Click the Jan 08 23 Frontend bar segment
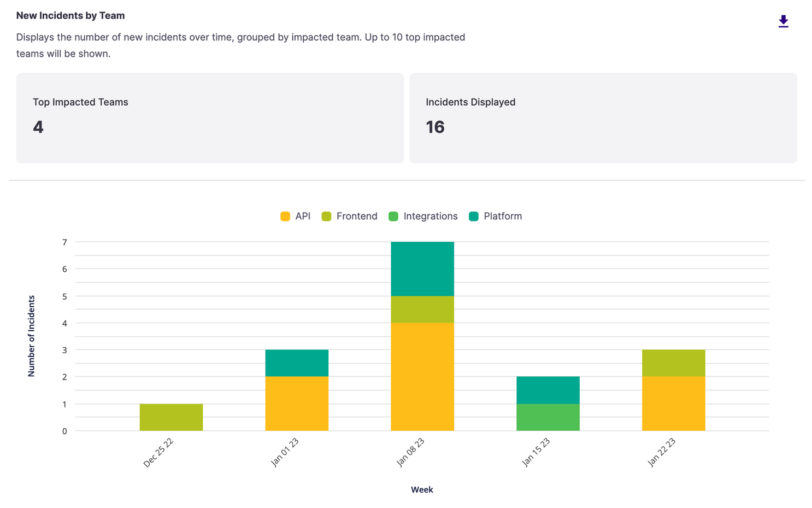 coord(422,310)
